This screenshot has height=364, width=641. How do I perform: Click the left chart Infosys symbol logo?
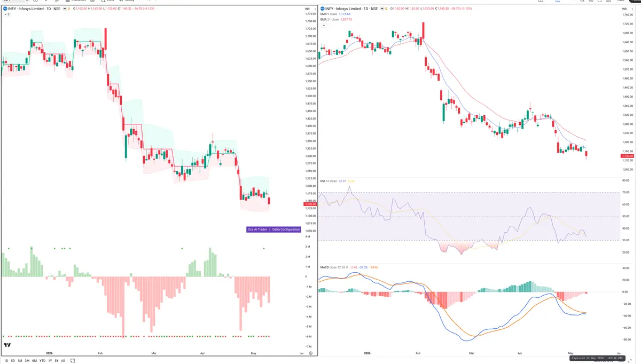(x=5, y=9)
